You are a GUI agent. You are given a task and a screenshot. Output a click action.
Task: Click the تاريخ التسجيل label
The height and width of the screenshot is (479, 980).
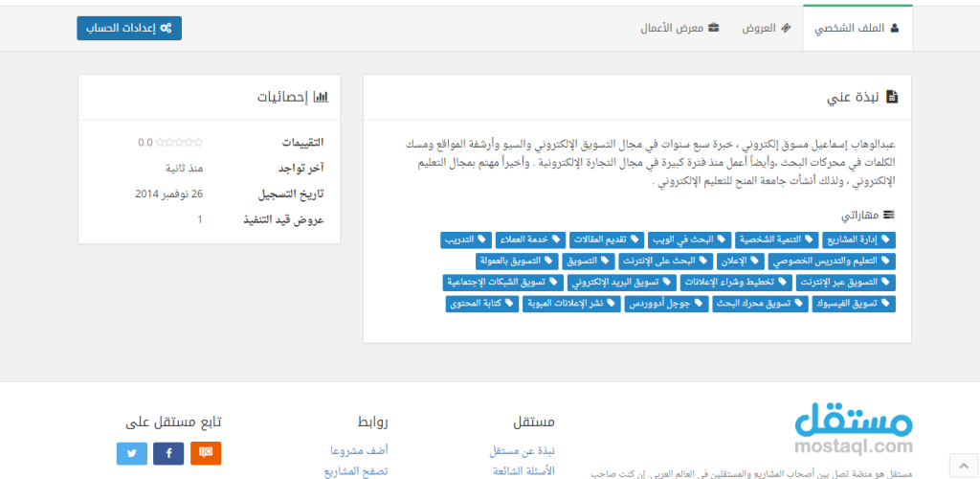(291, 194)
